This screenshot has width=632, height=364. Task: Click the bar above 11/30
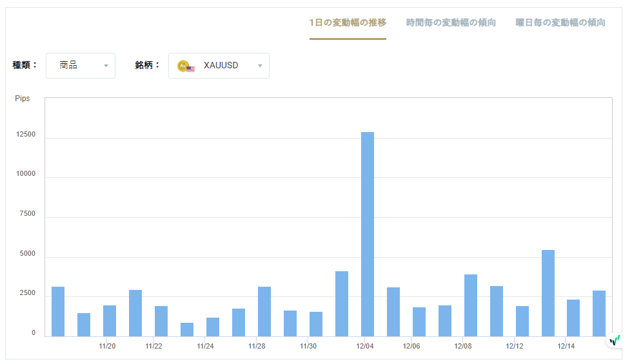(316, 324)
